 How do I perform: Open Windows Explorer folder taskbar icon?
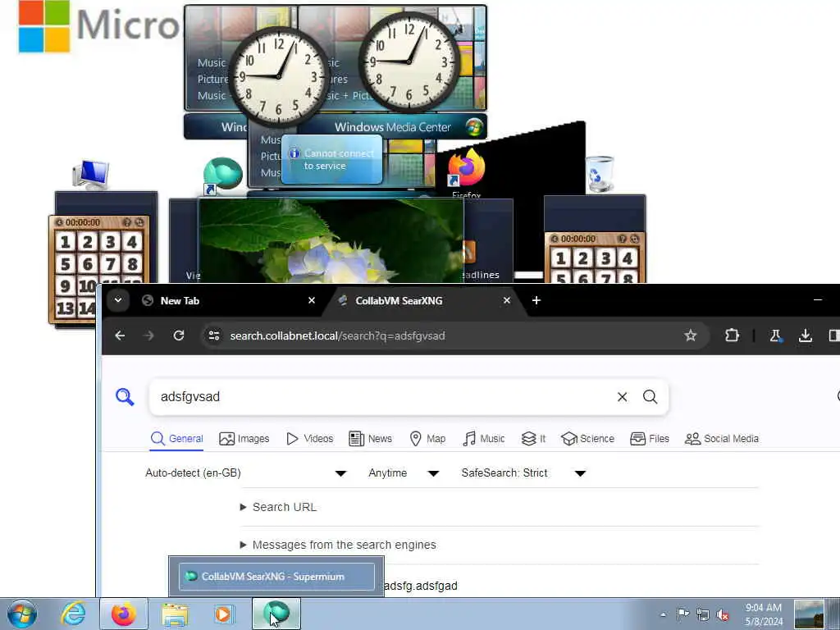click(176, 614)
